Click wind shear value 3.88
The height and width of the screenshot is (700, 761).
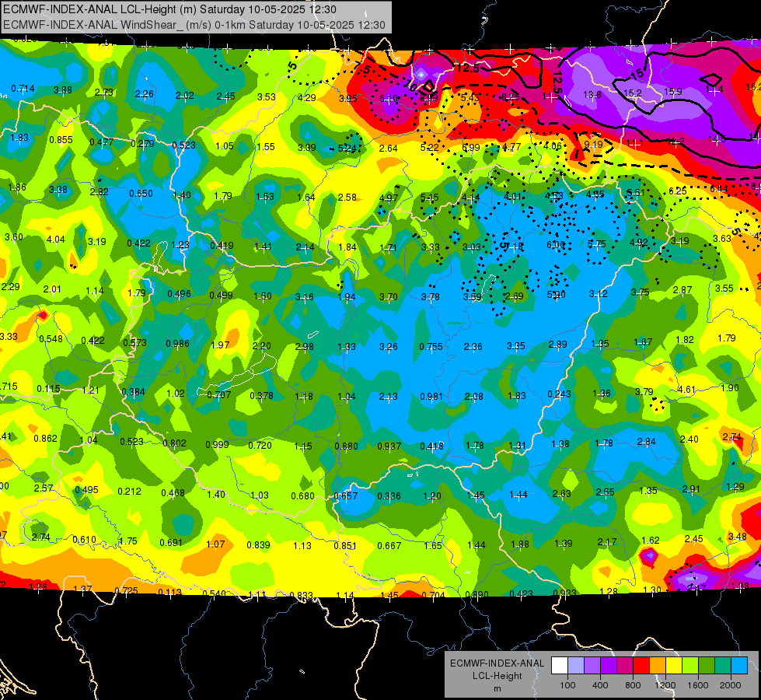click(x=63, y=90)
